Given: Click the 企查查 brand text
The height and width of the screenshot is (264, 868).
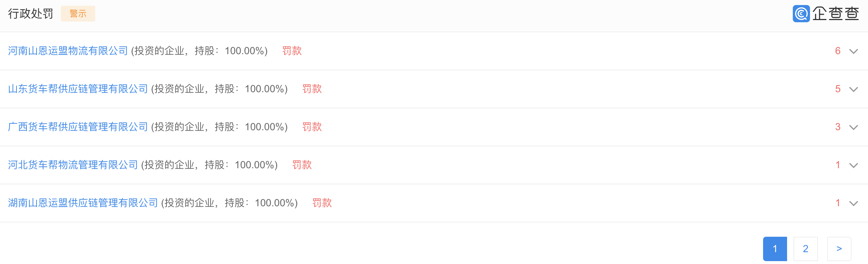Looking at the screenshot, I should click(836, 14).
